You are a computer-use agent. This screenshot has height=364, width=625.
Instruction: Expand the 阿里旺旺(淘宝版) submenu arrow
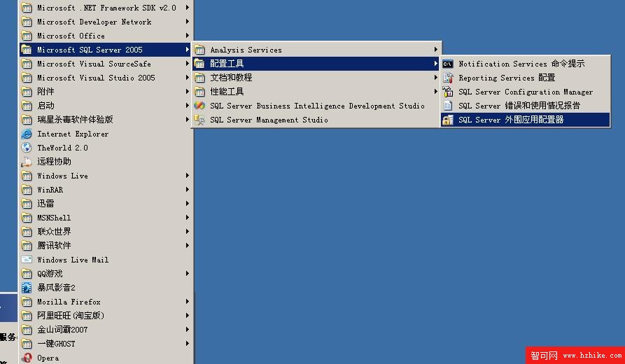coord(188,316)
